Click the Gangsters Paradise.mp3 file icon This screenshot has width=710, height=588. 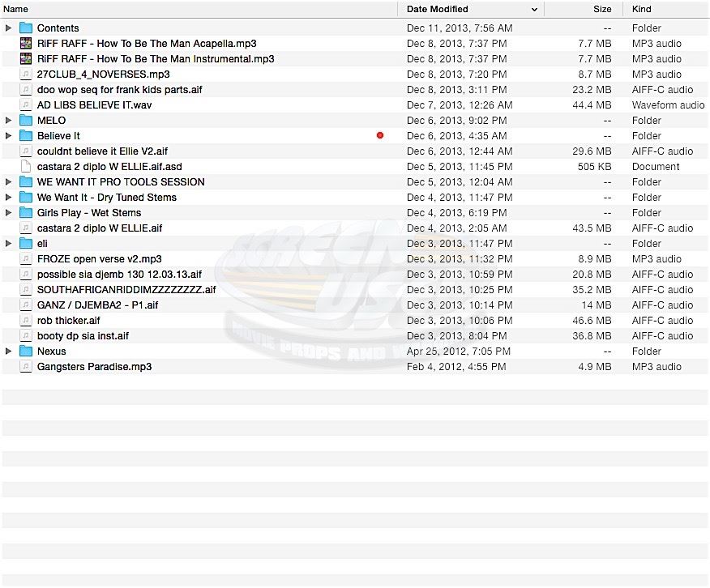25,367
